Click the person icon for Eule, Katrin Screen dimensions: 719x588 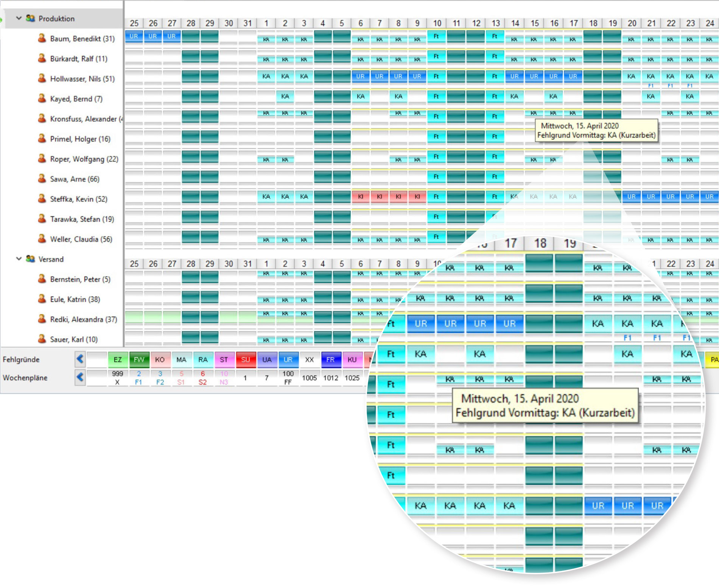click(x=42, y=299)
